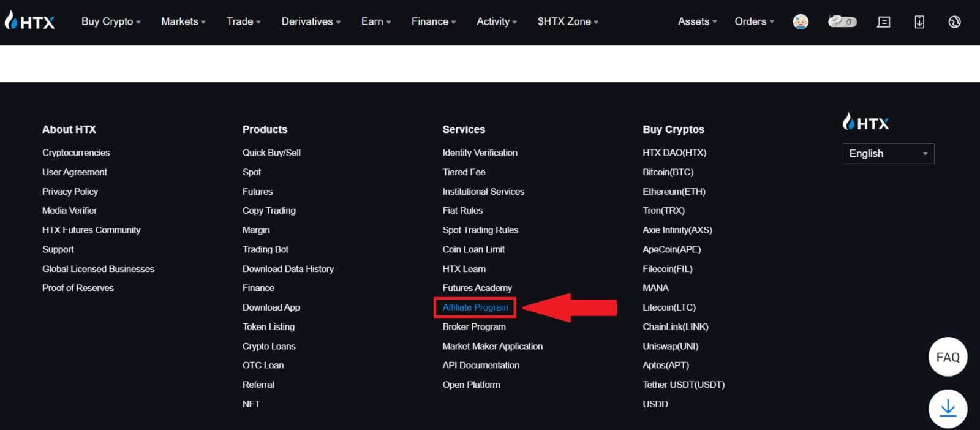Click the HTX logo in the footer
Image resolution: width=980 pixels, height=430 pixels.
(x=865, y=123)
